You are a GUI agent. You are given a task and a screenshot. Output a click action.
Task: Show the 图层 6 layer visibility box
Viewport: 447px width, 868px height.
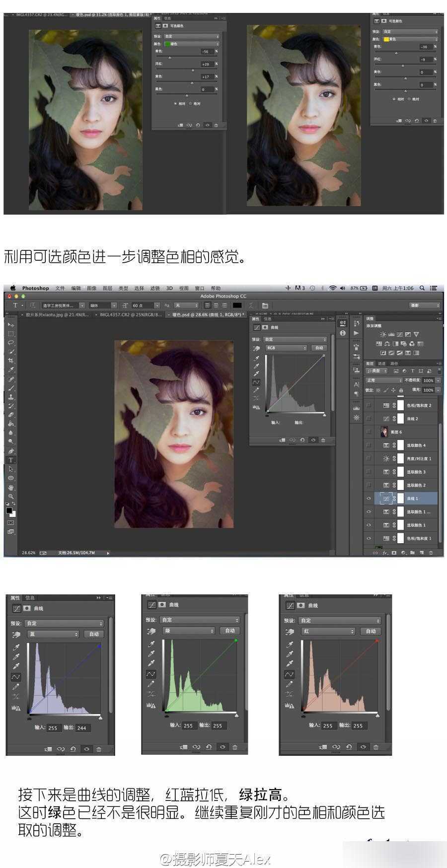369,432
